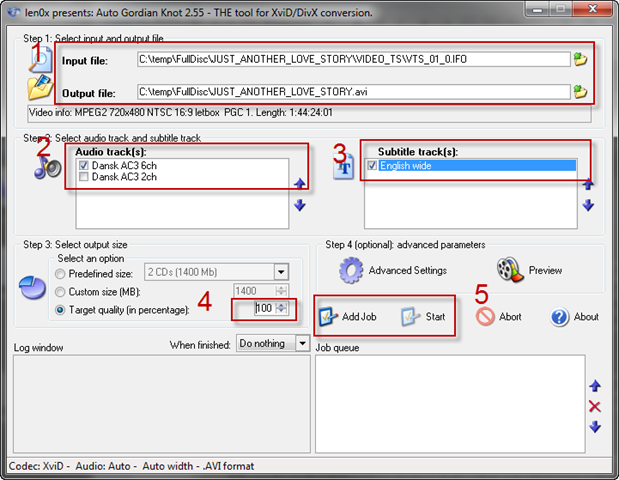Image resolution: width=619 pixels, height=480 pixels.
Task: Click into the Input file path field
Action: (354, 59)
